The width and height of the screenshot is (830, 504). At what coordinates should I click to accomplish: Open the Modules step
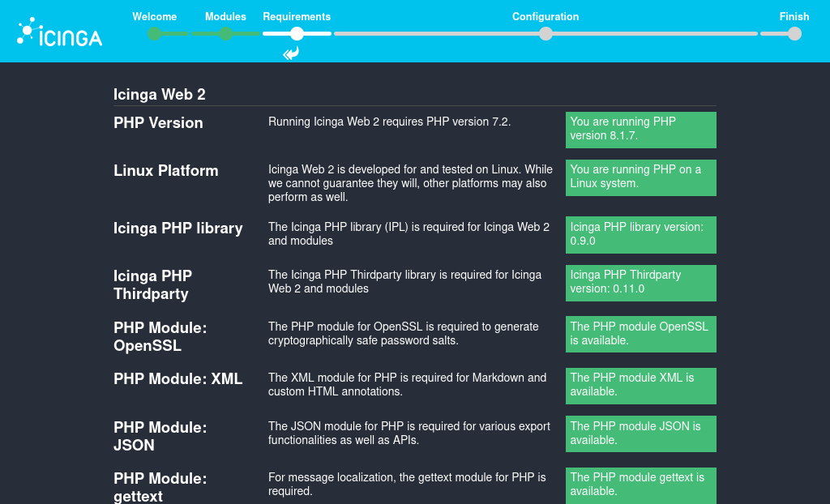pyautogui.click(x=225, y=16)
